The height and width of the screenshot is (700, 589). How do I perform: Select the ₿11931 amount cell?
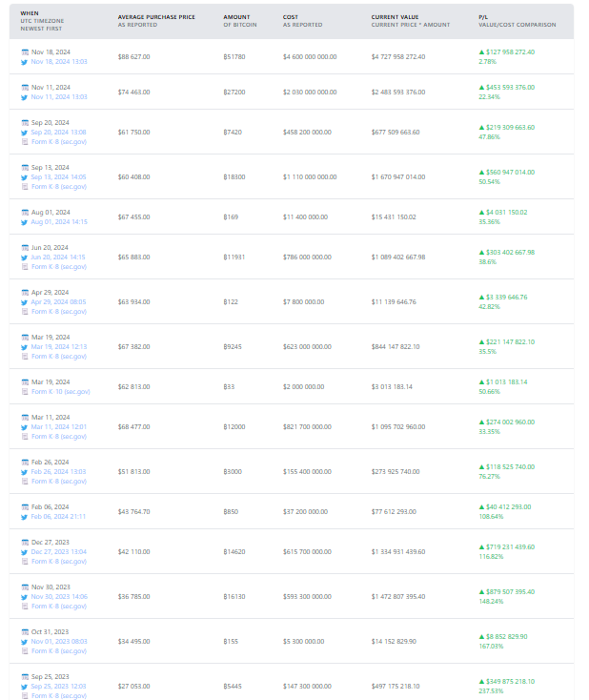point(234,257)
